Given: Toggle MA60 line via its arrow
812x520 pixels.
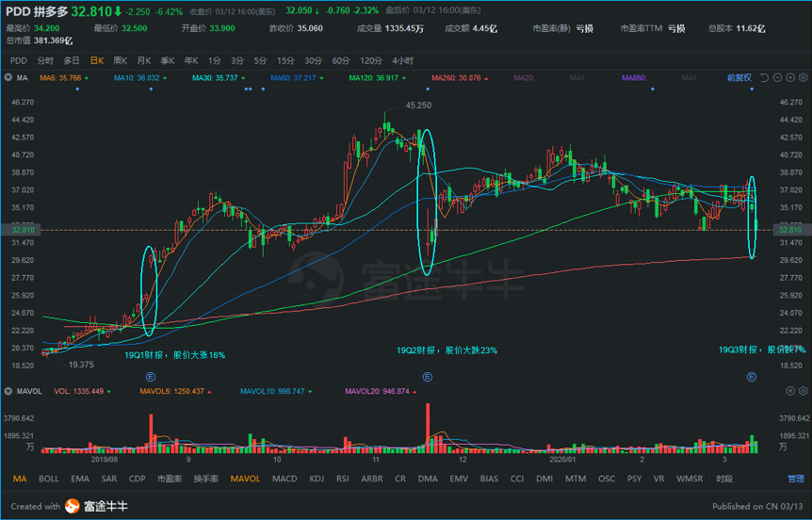Looking at the screenshot, I should tap(321, 78).
